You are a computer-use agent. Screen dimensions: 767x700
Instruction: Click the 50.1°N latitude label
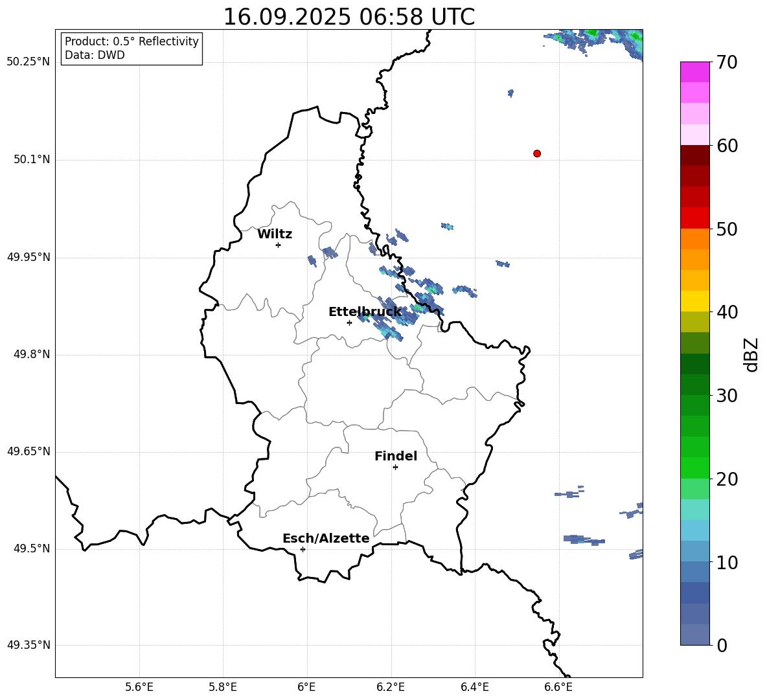32,159
